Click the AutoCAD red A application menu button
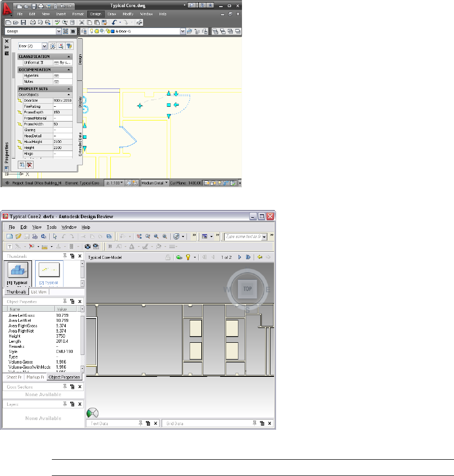 click(x=7, y=9)
